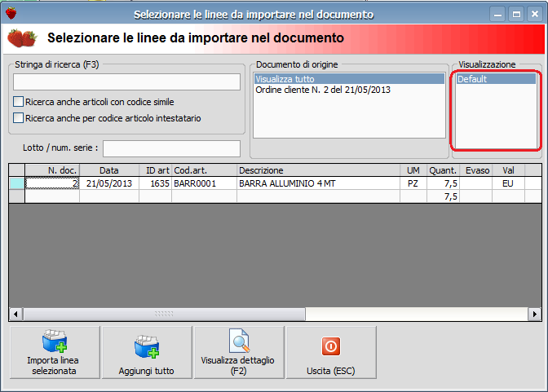Click the ID art column header

pos(156,170)
